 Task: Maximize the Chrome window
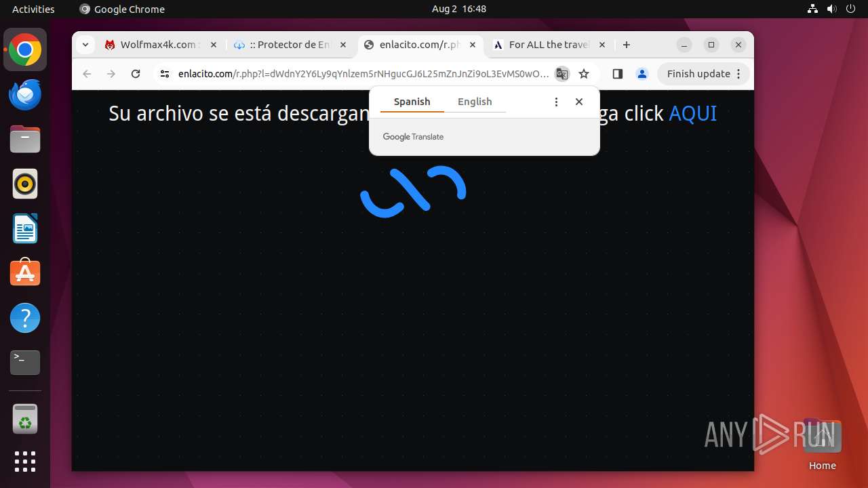711,45
